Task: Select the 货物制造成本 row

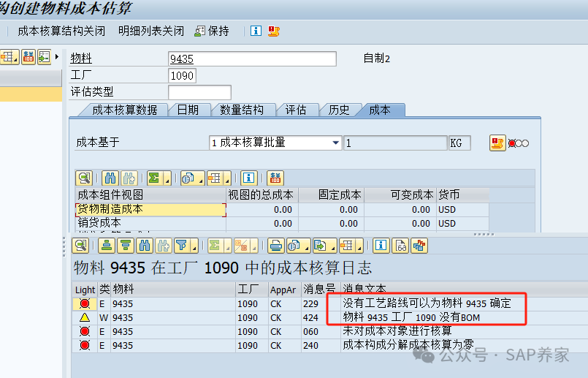Action: (150, 209)
